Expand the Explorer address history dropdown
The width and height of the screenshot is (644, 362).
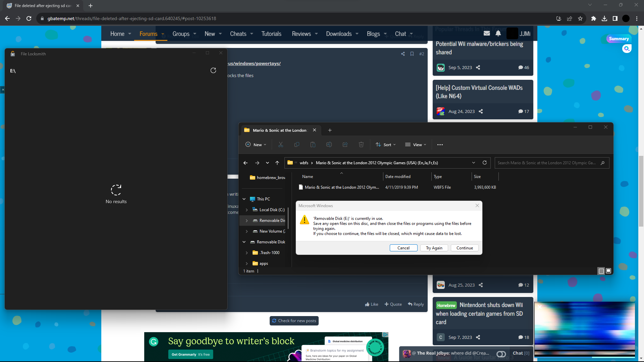[474, 163]
